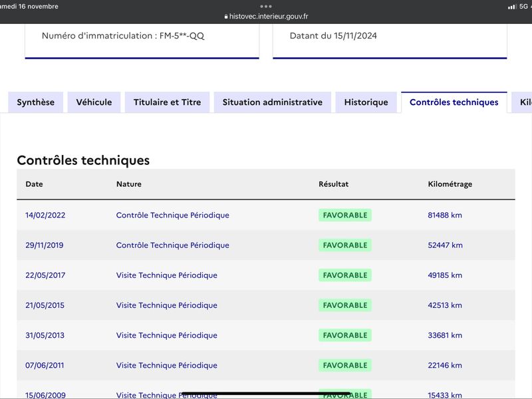The image size is (532, 399).
Task: Click Contrôle Technique Périodique in 29/11/2019 row
Action: pos(173,245)
